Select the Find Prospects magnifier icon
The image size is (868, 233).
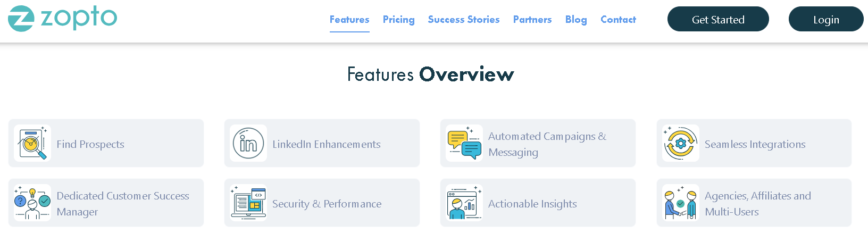pos(32,143)
